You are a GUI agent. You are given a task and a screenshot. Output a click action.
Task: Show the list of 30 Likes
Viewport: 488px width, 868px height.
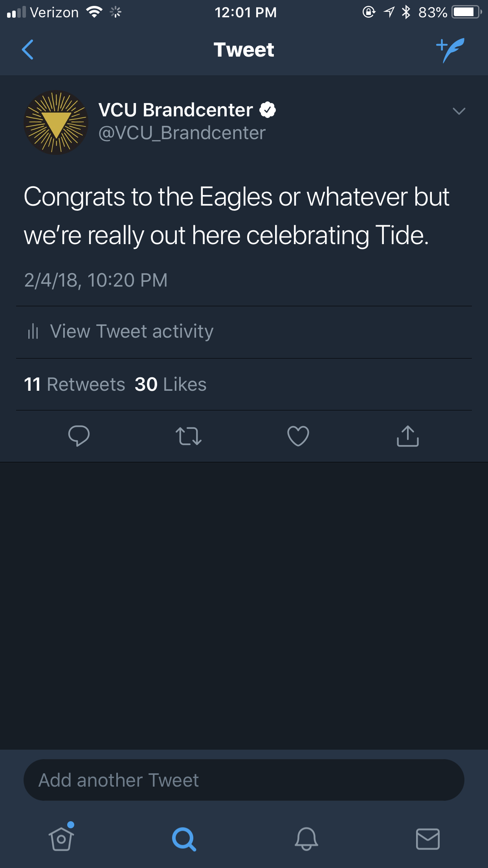pyautogui.click(x=171, y=384)
